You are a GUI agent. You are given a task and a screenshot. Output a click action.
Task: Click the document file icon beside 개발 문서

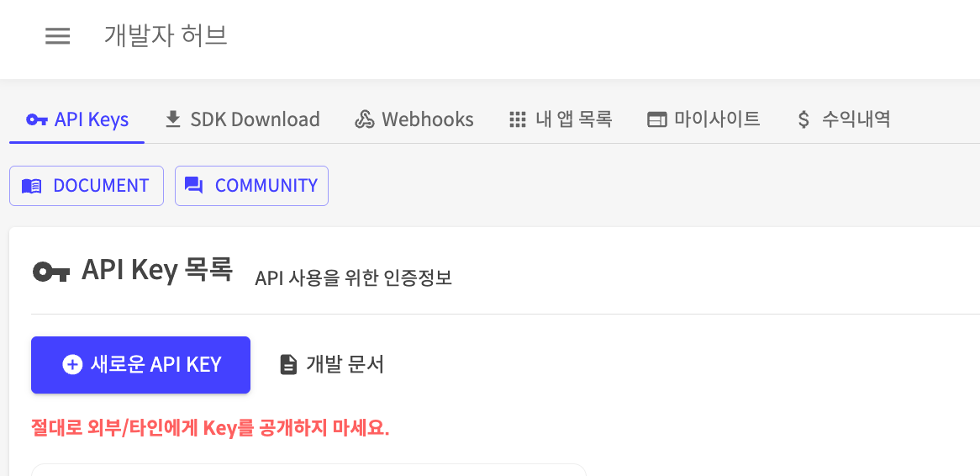[x=288, y=365]
